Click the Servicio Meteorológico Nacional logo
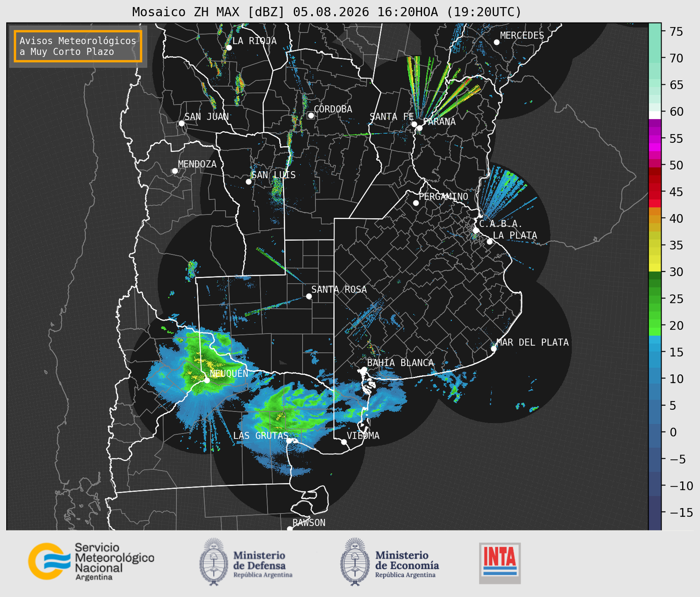The width and height of the screenshot is (700, 597). (x=91, y=561)
